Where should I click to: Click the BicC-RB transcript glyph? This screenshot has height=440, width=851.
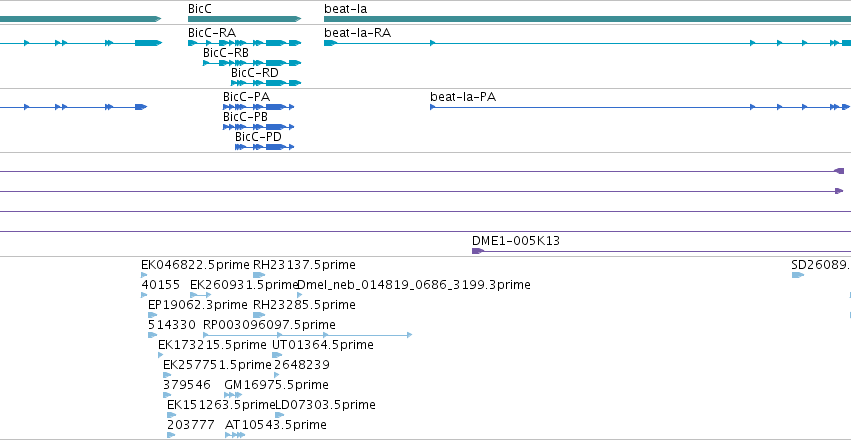point(252,63)
